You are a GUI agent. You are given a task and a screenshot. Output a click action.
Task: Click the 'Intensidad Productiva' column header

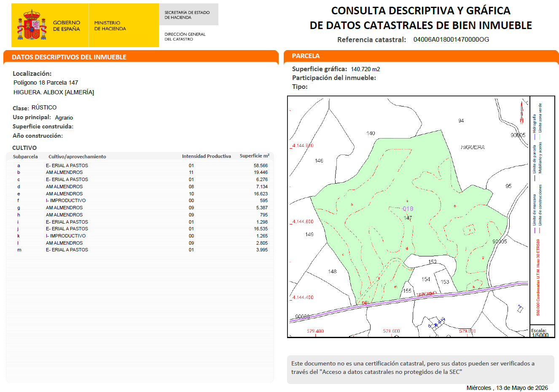click(207, 156)
